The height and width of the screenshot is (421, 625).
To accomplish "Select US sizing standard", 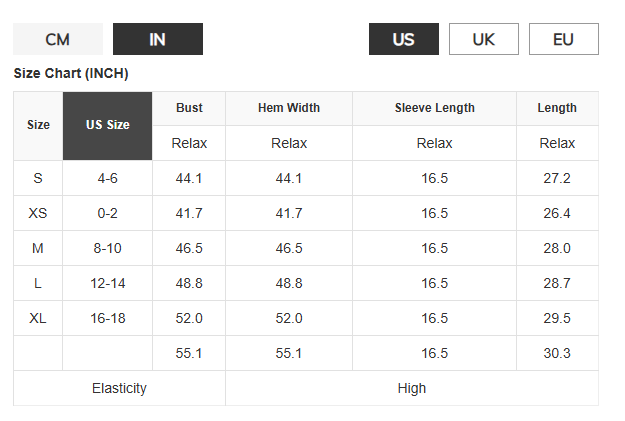I will pos(403,39).
